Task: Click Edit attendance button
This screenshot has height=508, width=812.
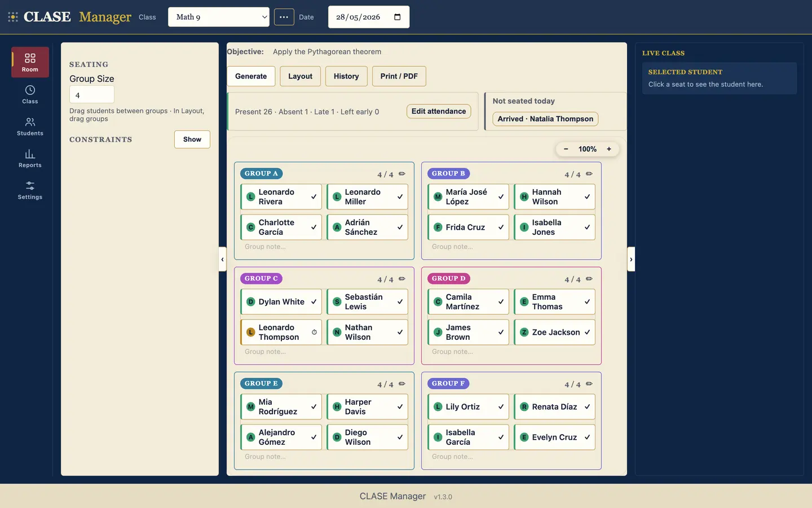Action: pyautogui.click(x=439, y=111)
